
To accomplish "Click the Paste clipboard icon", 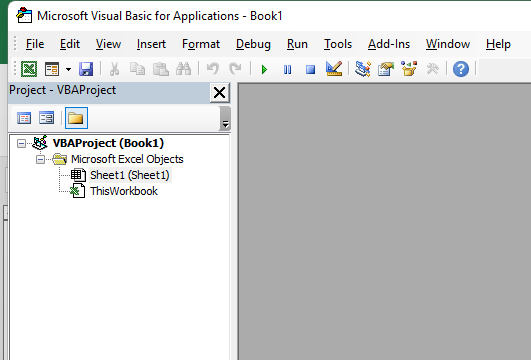I will click(x=161, y=69).
